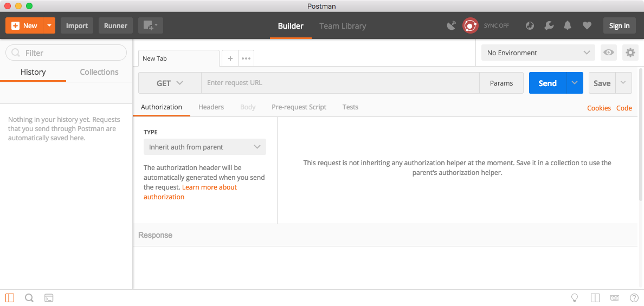Toggle the sidebar using the bottom-left icon
The width and height of the screenshot is (644, 306).
(x=10, y=298)
